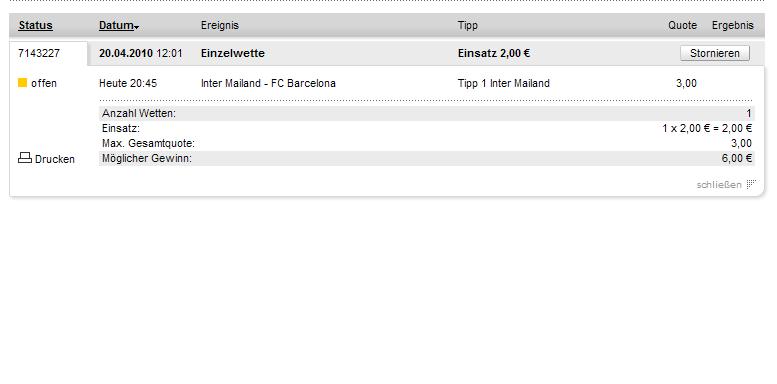
Task: Sort the list by Datum header
Action: tap(116, 25)
